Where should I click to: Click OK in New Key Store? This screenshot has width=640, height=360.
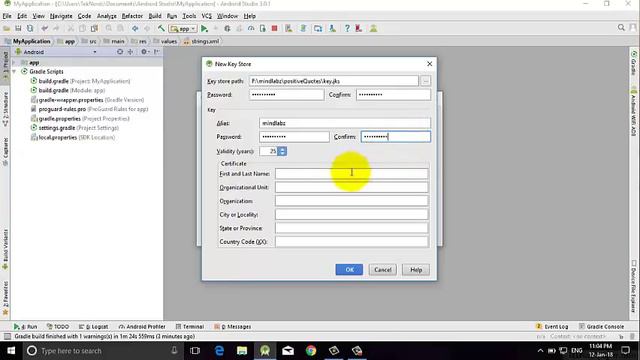(x=349, y=269)
